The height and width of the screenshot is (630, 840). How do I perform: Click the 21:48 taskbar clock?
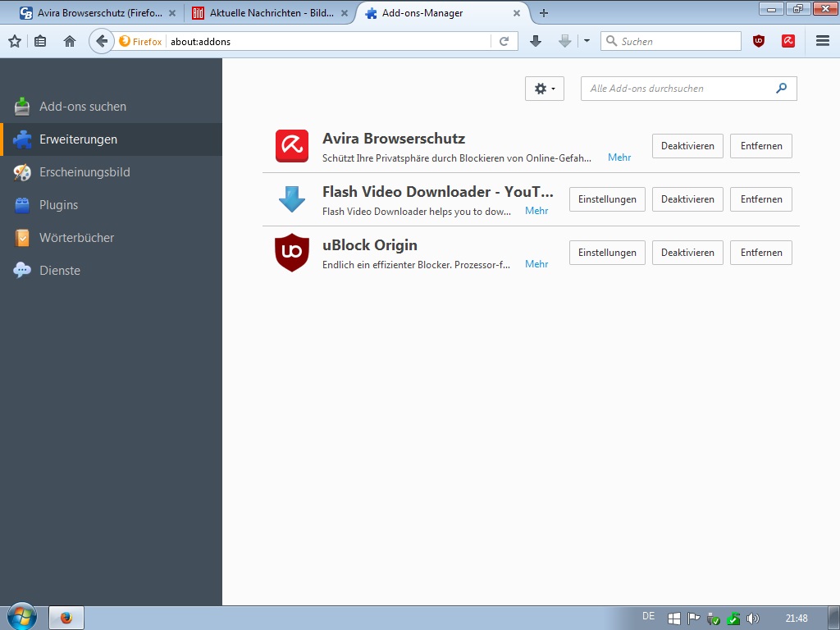tap(797, 619)
